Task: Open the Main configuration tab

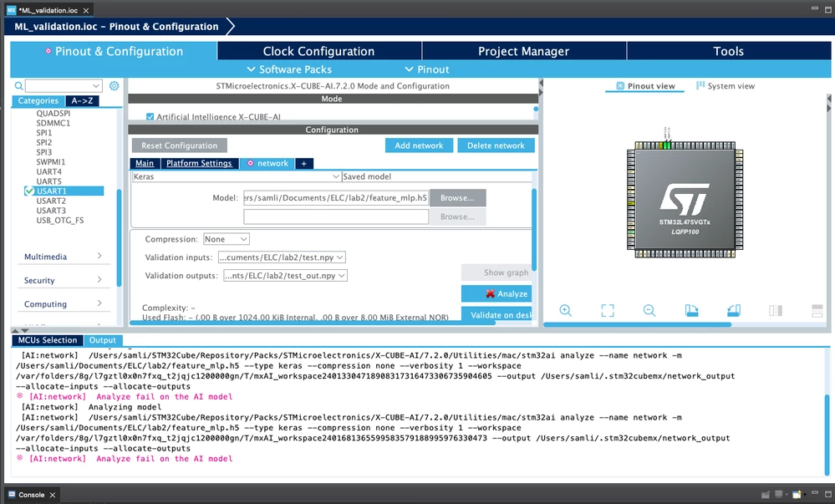Action: (x=145, y=163)
